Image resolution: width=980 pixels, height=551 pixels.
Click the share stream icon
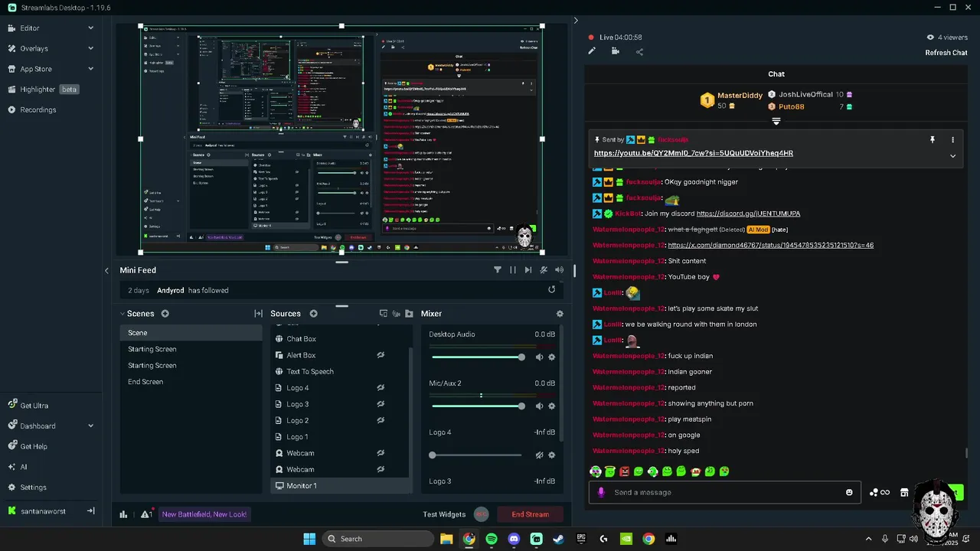[639, 51]
